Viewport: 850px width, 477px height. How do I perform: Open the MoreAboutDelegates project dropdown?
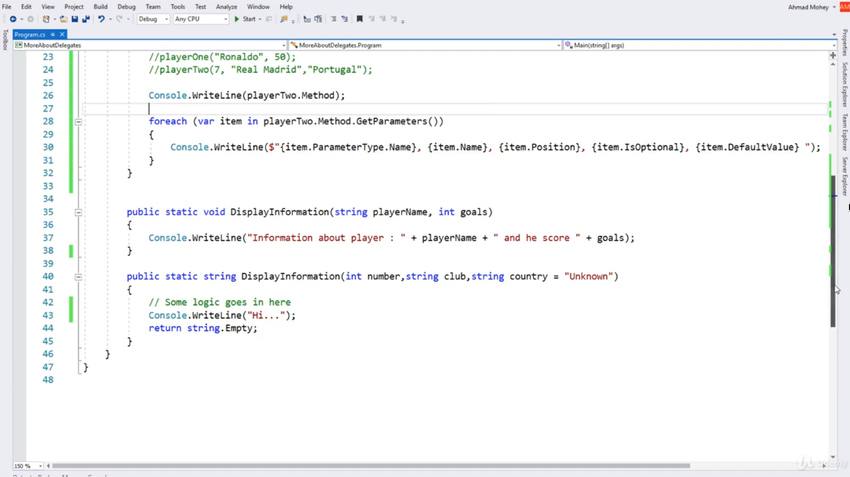[150, 46]
